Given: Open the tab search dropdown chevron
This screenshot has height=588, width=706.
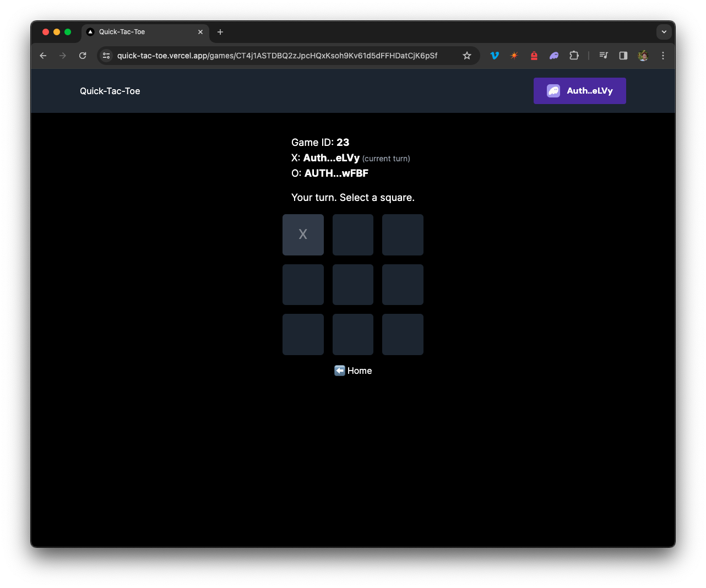Looking at the screenshot, I should tap(664, 32).
